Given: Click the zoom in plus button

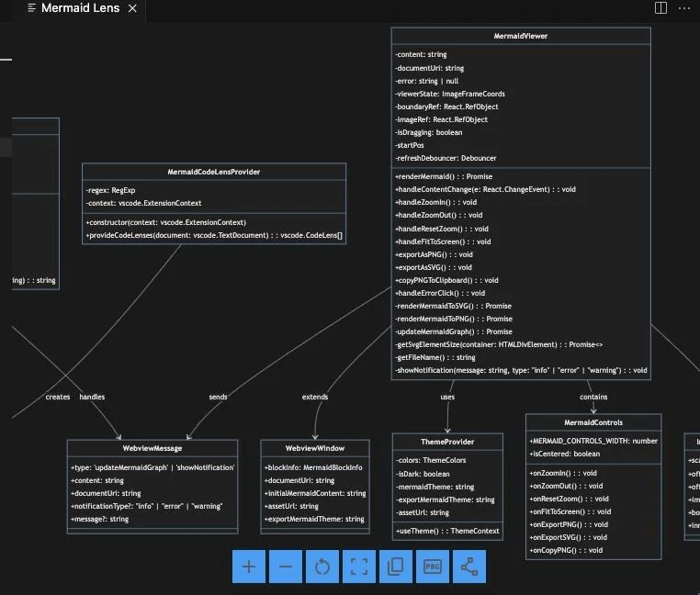Looking at the screenshot, I should 249,567.
